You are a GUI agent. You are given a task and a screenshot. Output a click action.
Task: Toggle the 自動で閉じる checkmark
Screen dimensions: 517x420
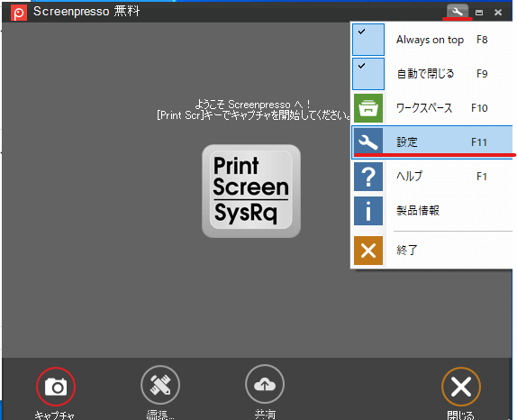368,74
